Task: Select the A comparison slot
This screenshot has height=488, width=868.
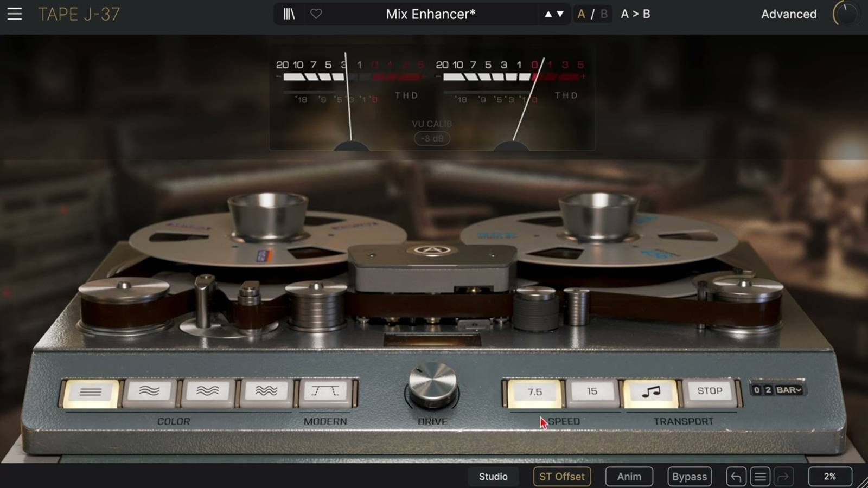Action: tap(581, 14)
